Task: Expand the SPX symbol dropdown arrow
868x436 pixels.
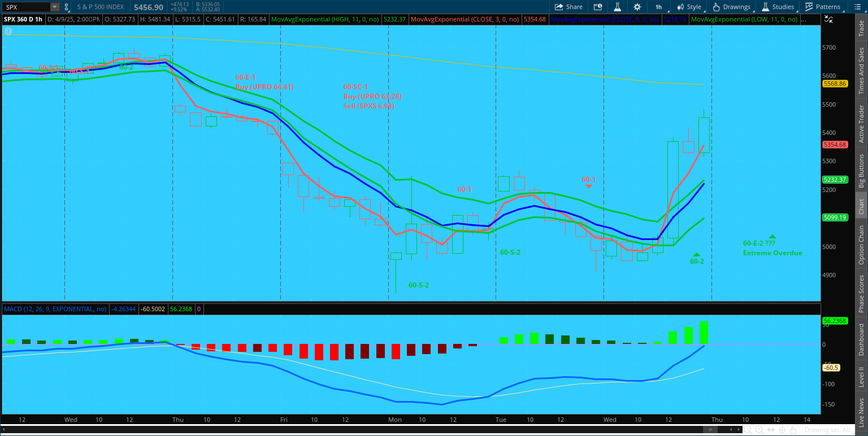Action: tap(55, 7)
